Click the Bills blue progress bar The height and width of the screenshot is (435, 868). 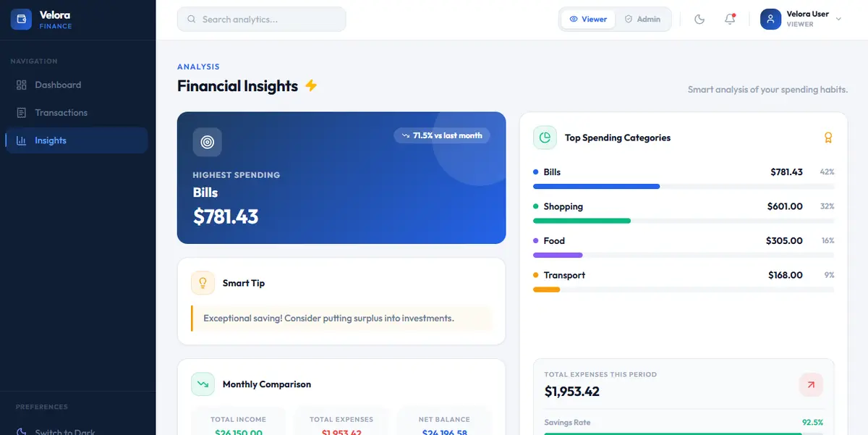[597, 187]
